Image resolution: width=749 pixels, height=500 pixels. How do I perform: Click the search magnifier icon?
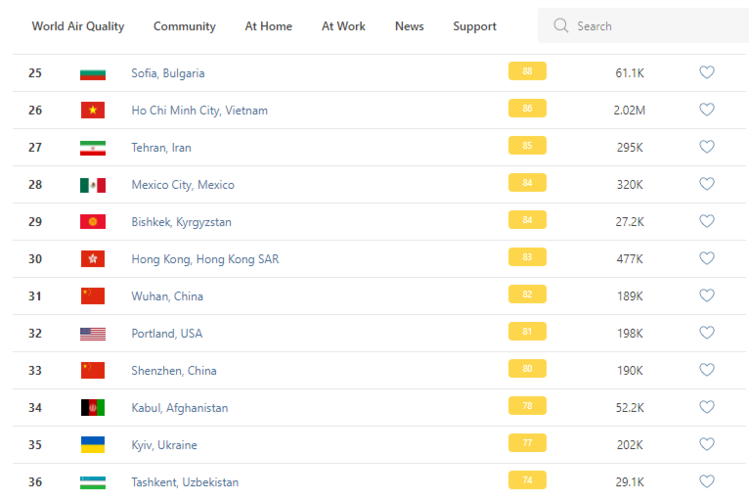tap(561, 26)
